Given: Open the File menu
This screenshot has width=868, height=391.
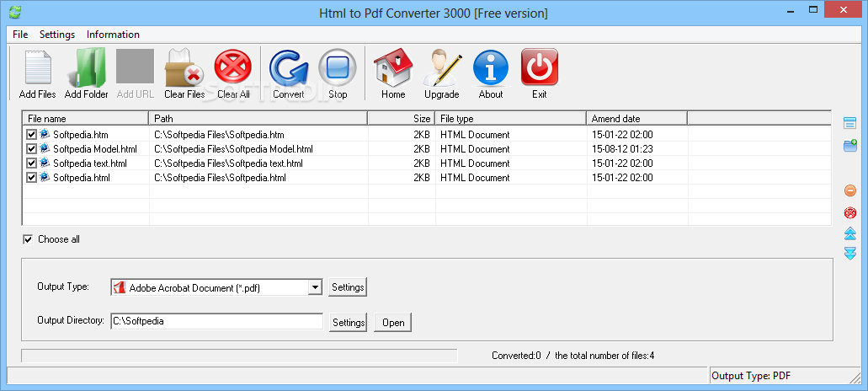Looking at the screenshot, I should click(x=20, y=35).
